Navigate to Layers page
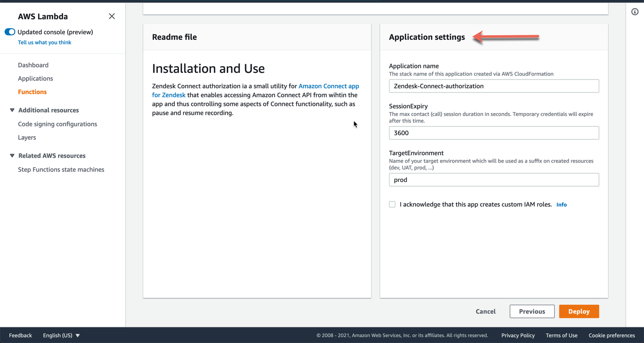Image resolution: width=644 pixels, height=343 pixels. pyautogui.click(x=27, y=138)
